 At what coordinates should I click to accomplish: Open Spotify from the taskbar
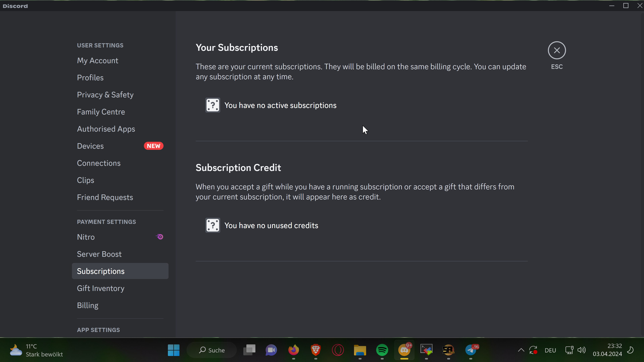(382, 350)
